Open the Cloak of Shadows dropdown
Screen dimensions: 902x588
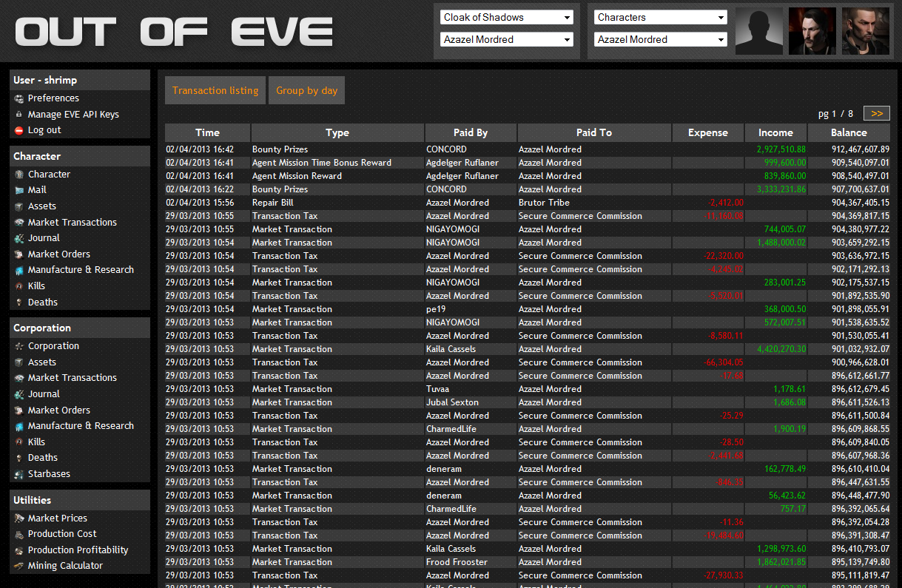click(x=507, y=17)
